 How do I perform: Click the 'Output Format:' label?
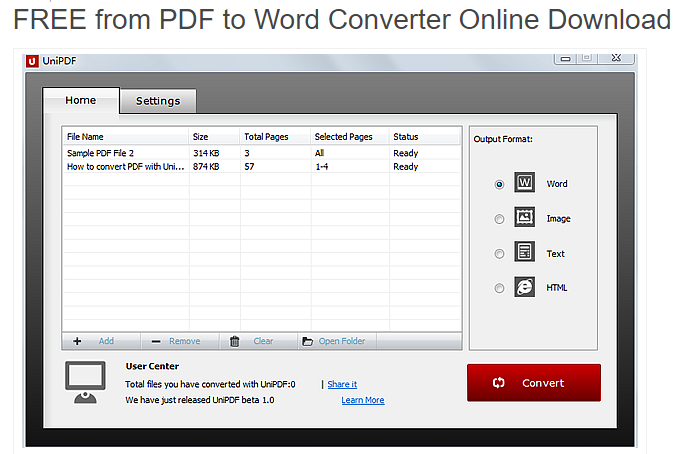coord(503,139)
